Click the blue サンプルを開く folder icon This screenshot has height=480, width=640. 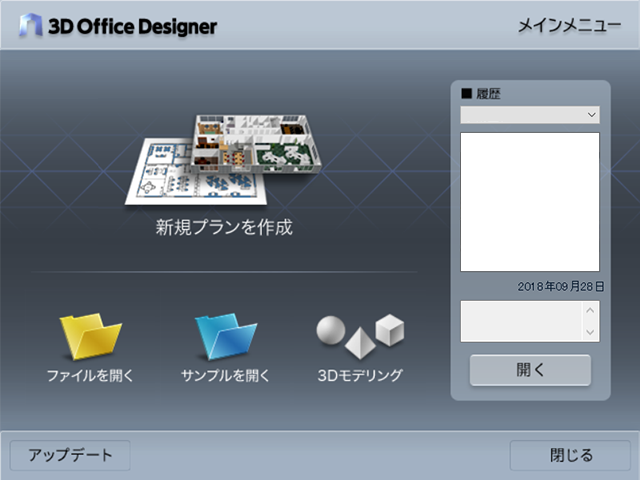(225, 337)
